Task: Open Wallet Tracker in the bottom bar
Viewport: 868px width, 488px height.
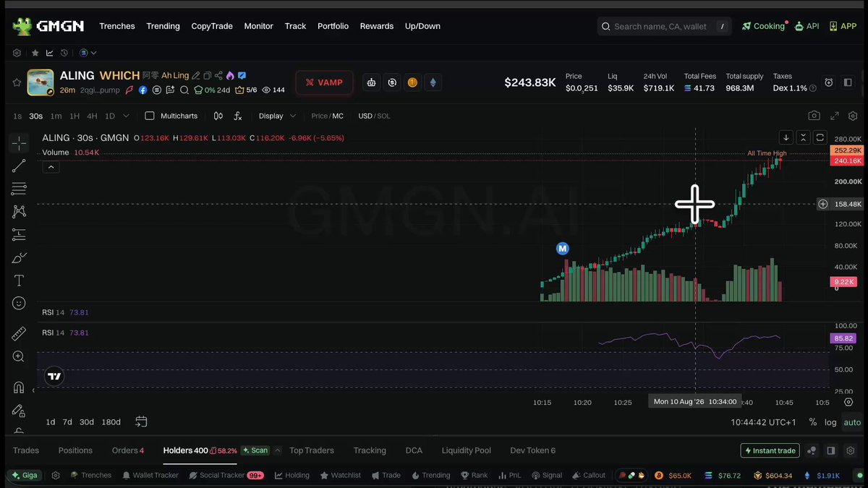Action: (150, 475)
